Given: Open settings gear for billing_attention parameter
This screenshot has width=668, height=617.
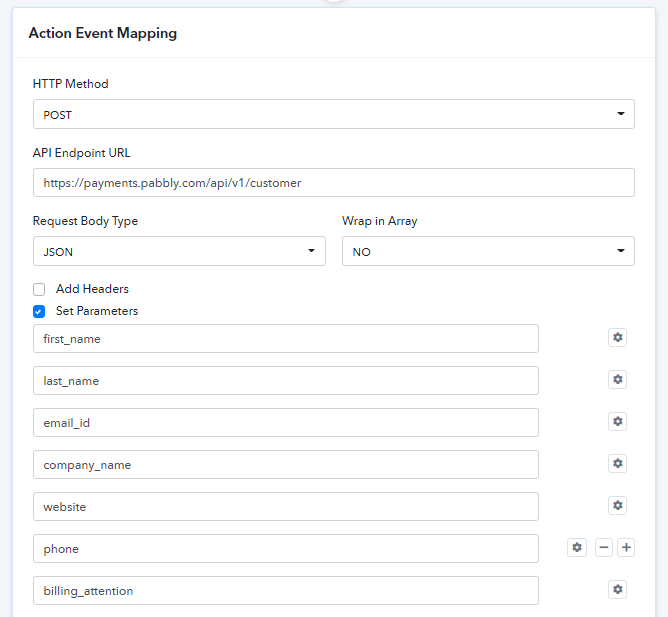Looking at the screenshot, I should coord(617,590).
